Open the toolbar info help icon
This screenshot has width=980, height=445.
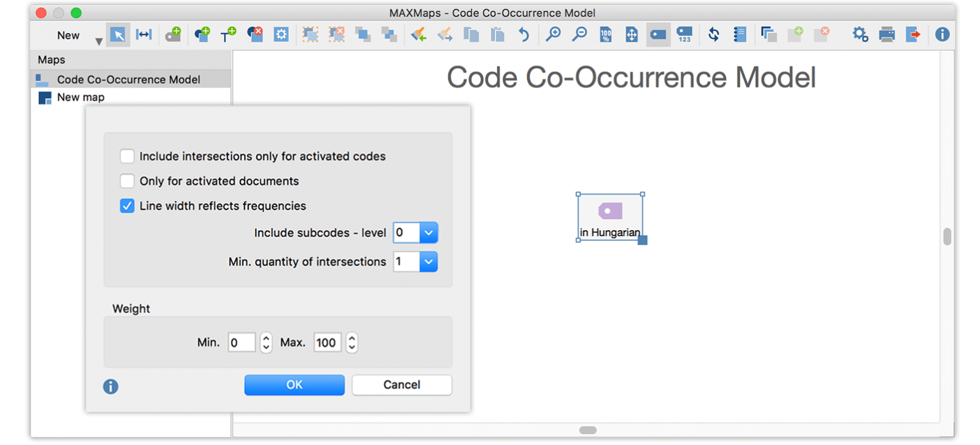(x=942, y=34)
